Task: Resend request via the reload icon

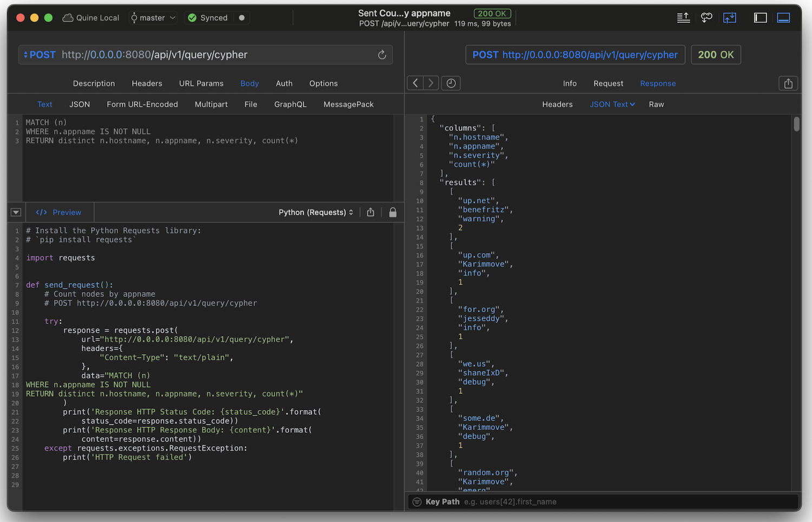Action: point(382,55)
